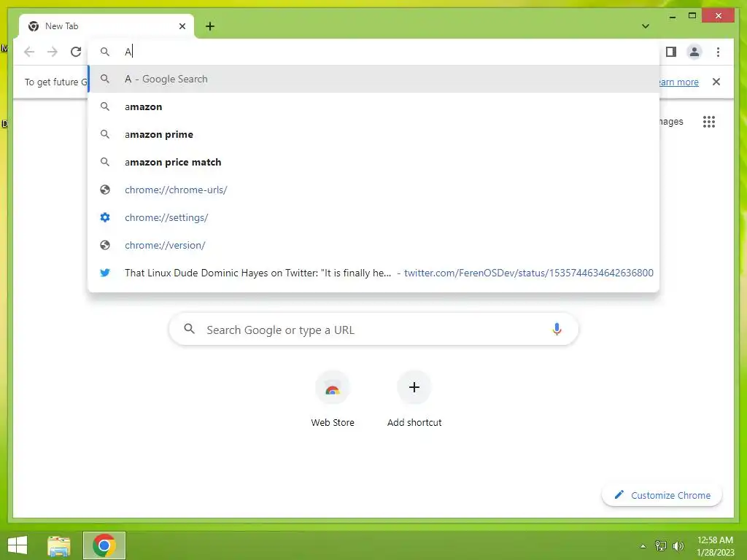Click the settings gear suggestion icon

[x=105, y=217]
